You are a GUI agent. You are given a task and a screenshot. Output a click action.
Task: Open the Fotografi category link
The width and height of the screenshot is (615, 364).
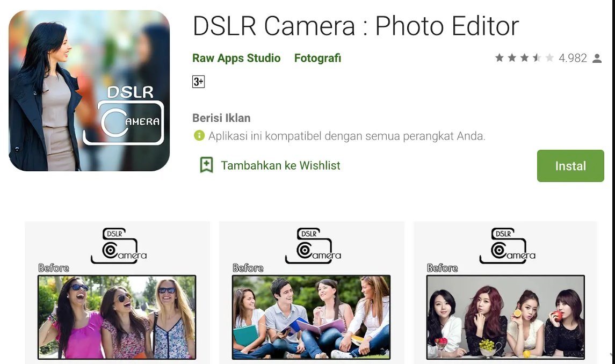317,58
